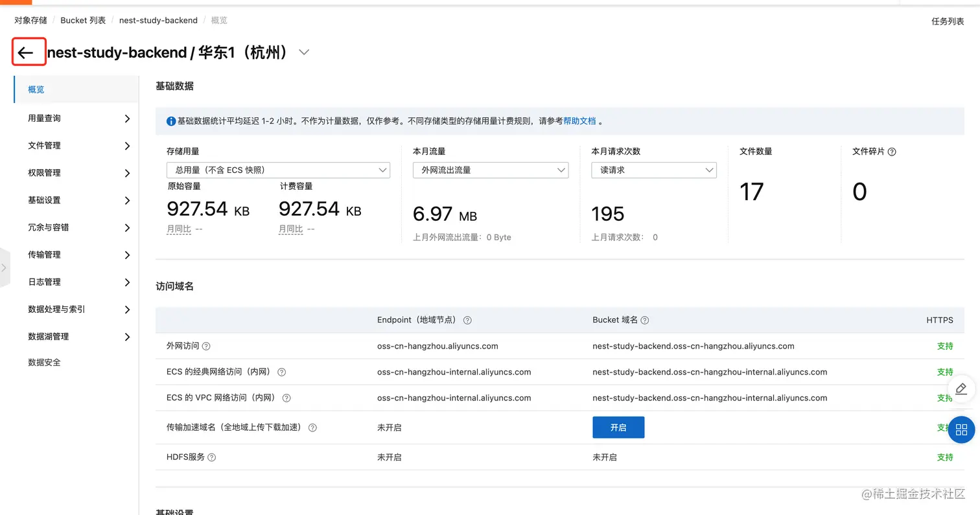Expand the 数据处理与索引 sidebar menu
The width and height of the screenshot is (980, 515).
pos(76,309)
